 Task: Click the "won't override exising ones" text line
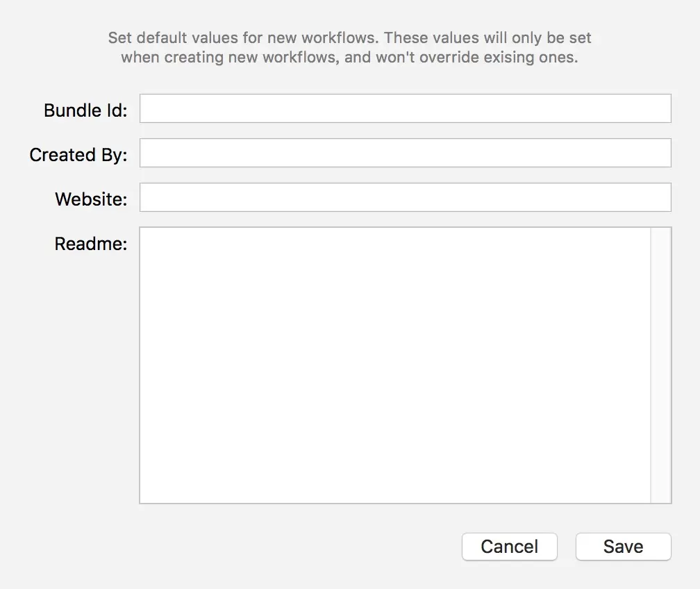[349, 58]
